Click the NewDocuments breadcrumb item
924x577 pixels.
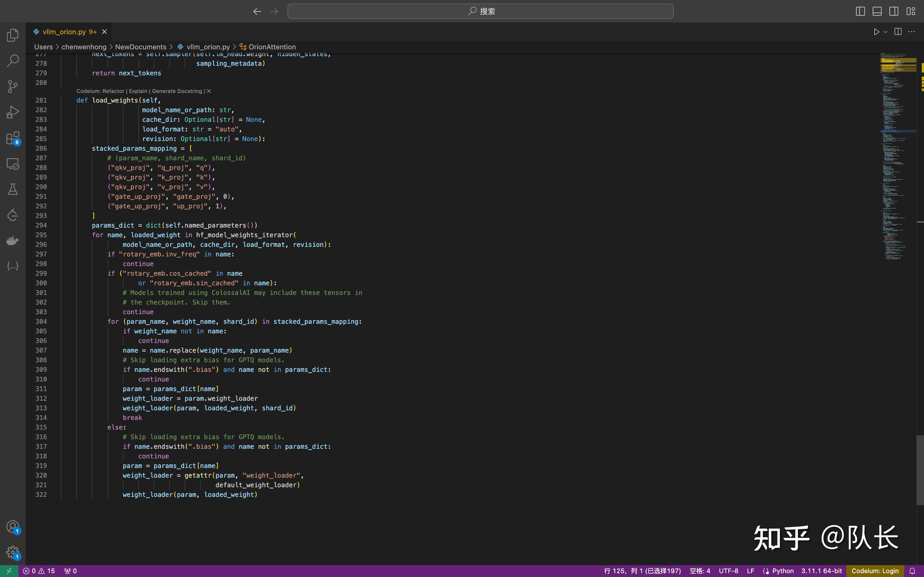coord(141,47)
